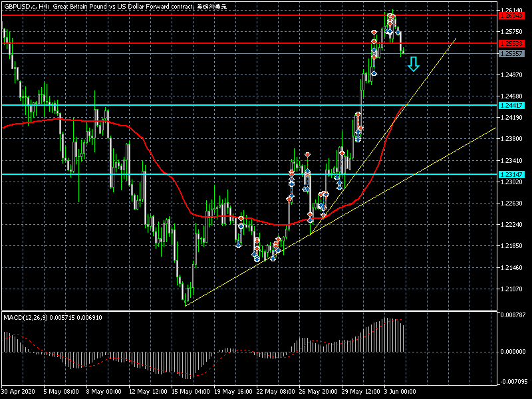The width and height of the screenshot is (532, 399).
Task: Click the 12 May 12:00 time label
Action: coord(148,392)
